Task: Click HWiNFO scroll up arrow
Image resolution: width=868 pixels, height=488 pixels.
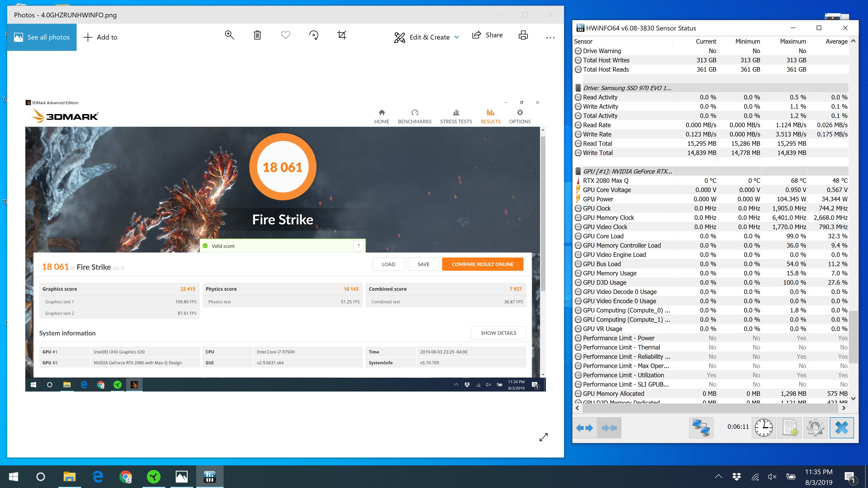Action: pos(853,41)
